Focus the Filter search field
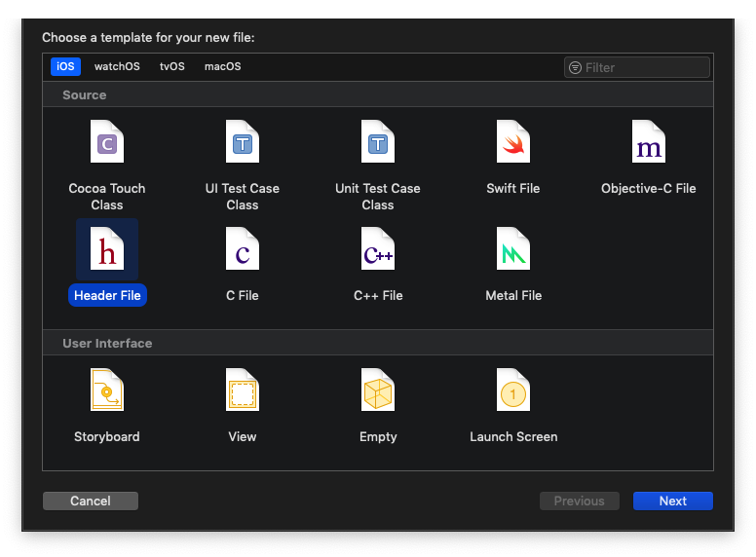This screenshot has width=756, height=557. (643, 67)
